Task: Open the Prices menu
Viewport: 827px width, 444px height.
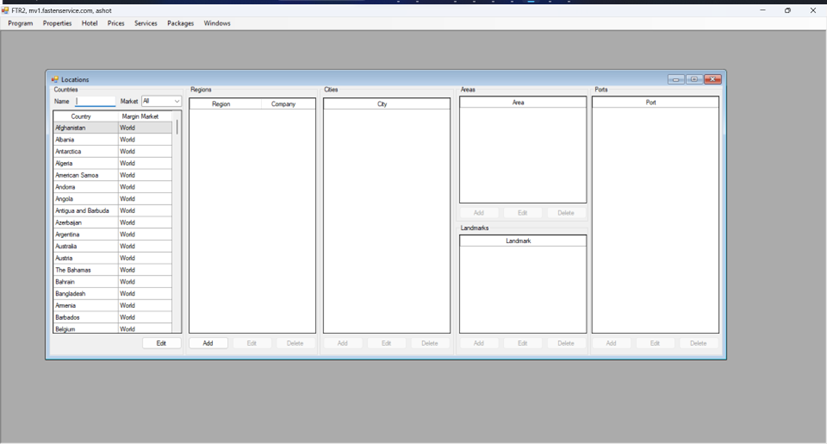Action: (116, 23)
